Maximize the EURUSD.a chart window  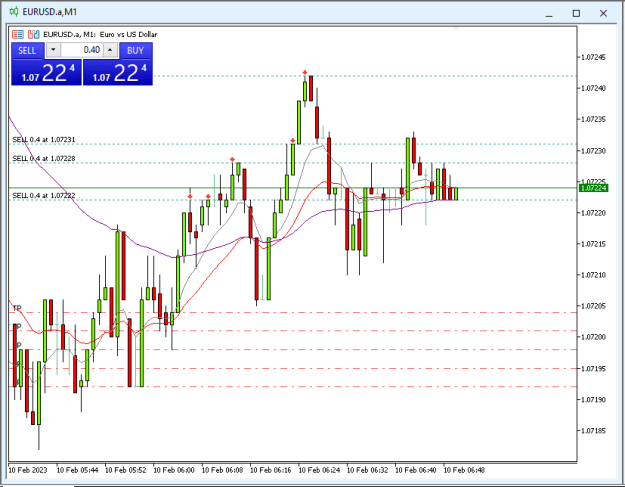tap(576, 14)
